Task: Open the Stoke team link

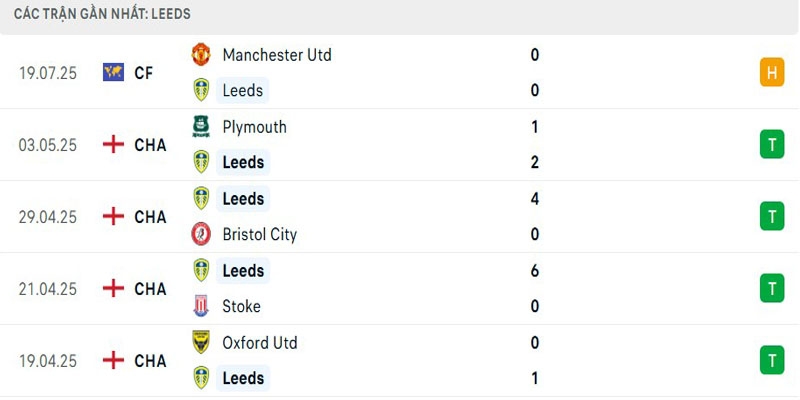Action: click(x=241, y=307)
